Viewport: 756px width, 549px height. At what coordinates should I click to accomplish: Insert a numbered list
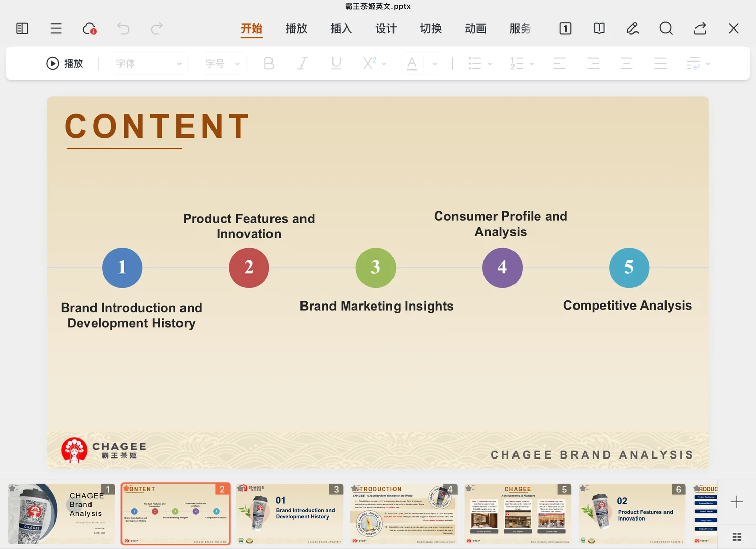click(517, 64)
